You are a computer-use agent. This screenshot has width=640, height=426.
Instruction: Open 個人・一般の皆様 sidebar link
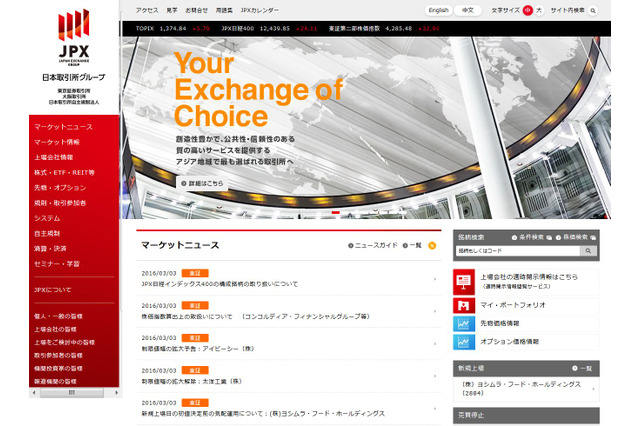point(58,316)
